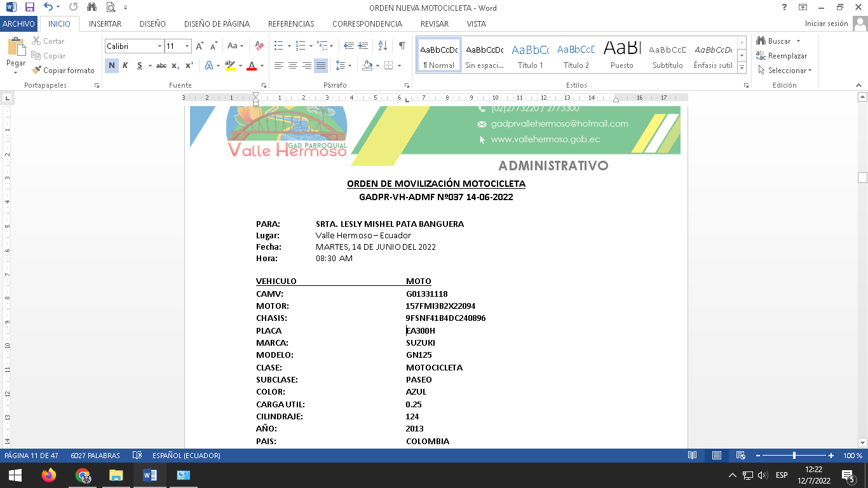
Task: Apply bullet list formatting
Action: 278,46
